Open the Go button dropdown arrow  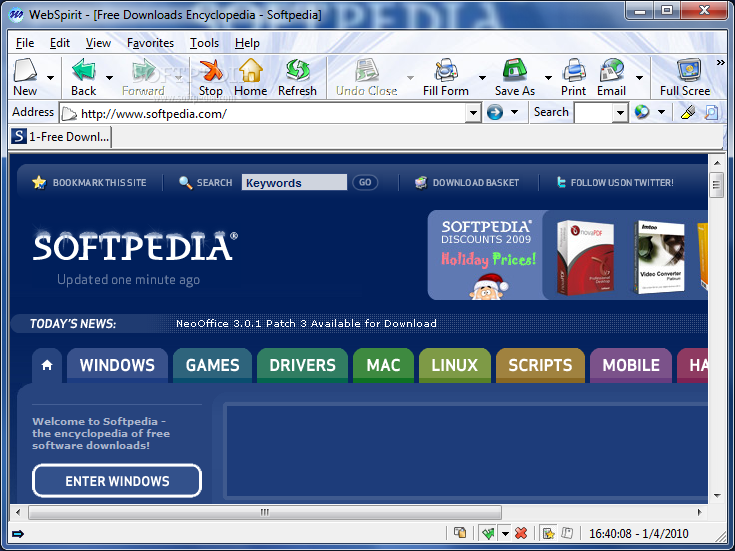coord(514,112)
